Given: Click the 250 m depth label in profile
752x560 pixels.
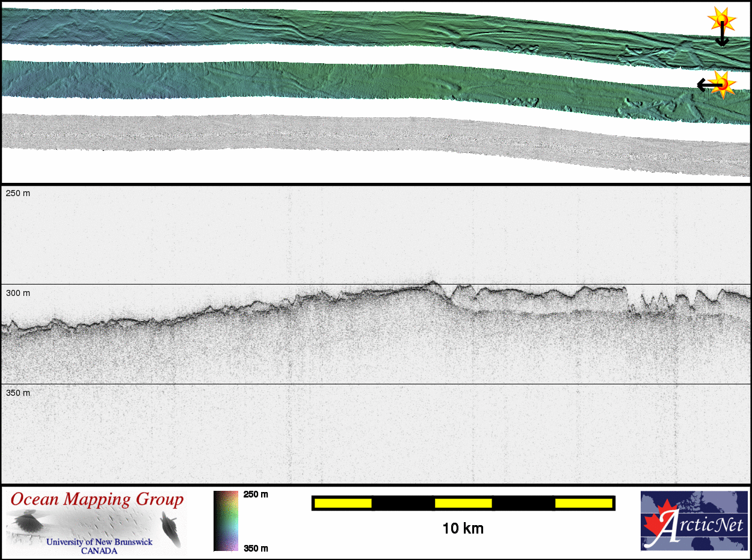Looking at the screenshot, I should [18, 193].
